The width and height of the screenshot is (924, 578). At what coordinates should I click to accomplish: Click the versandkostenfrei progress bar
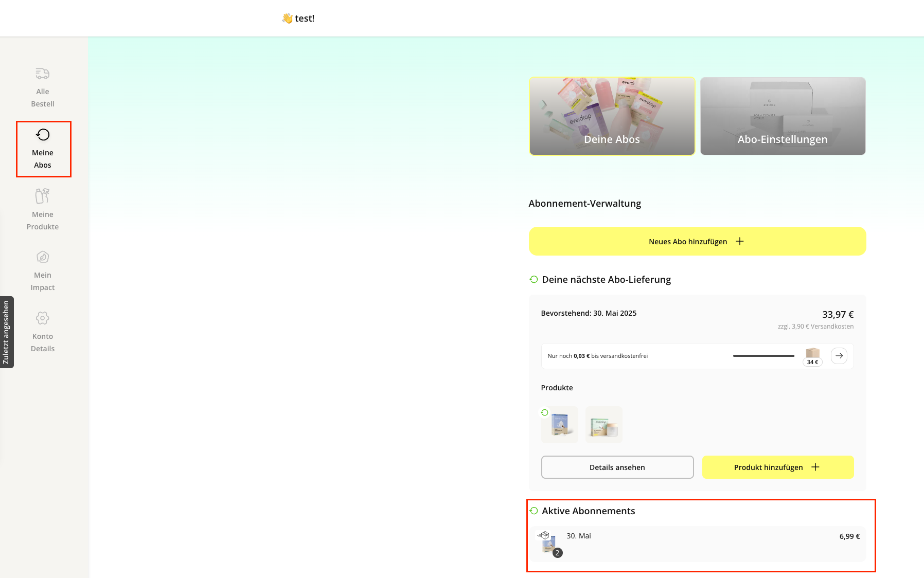(763, 355)
